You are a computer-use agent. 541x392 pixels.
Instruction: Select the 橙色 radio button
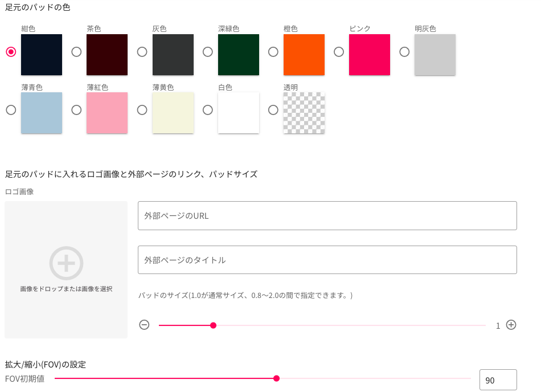pyautogui.click(x=273, y=52)
